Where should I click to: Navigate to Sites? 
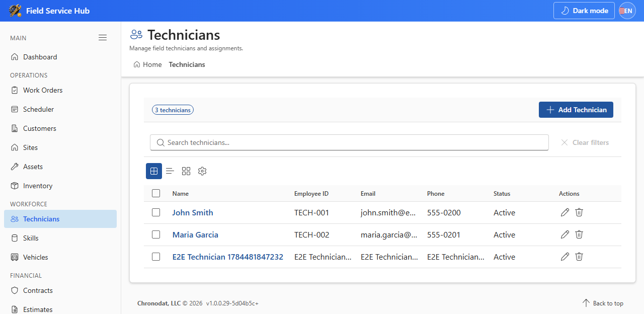tap(60, 147)
